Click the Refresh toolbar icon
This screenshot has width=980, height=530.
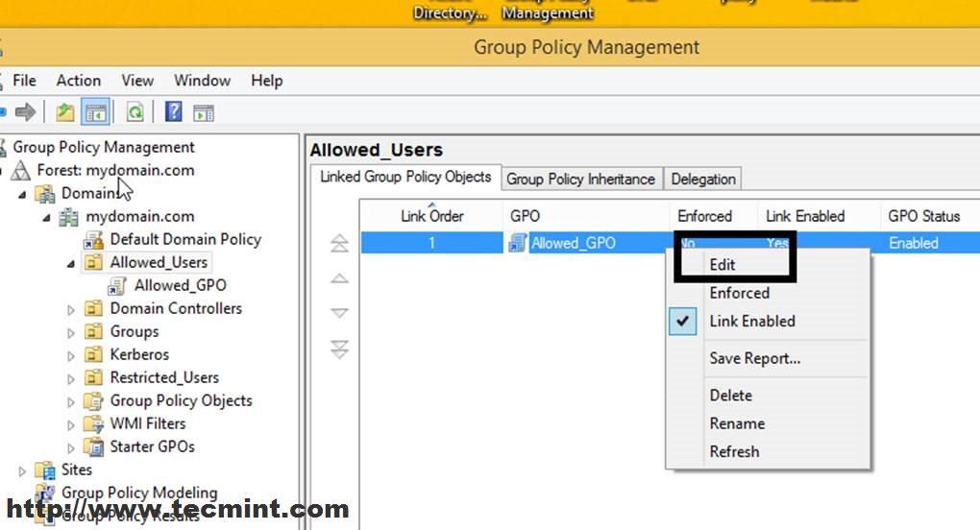tap(135, 112)
